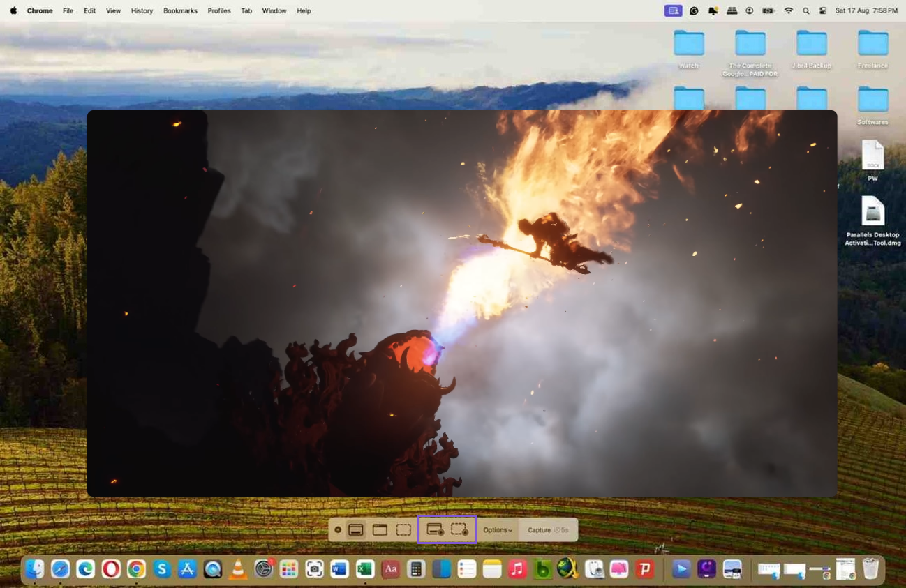Select Capture Entire Screen in screenshot toolbar

pos(356,530)
